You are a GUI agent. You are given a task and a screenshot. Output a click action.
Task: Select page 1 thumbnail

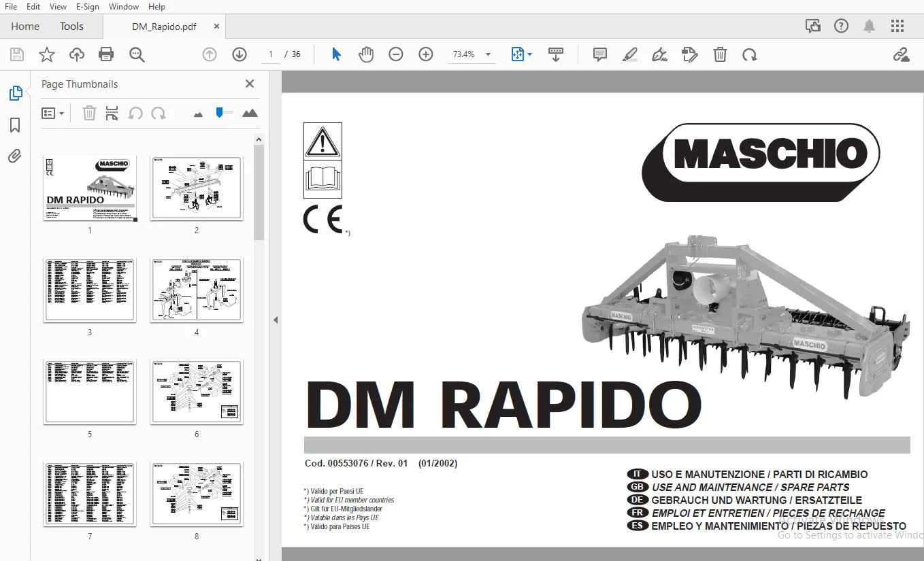pyautogui.click(x=90, y=188)
